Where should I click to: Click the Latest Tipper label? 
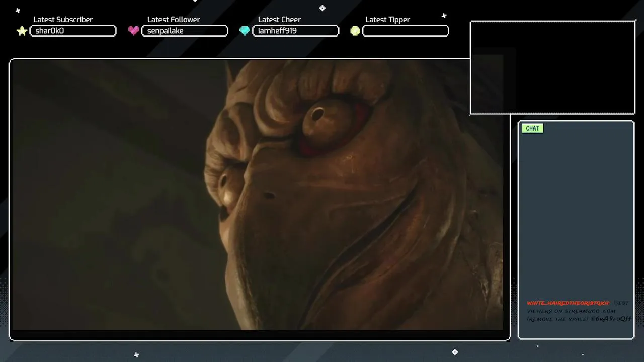coord(387,20)
